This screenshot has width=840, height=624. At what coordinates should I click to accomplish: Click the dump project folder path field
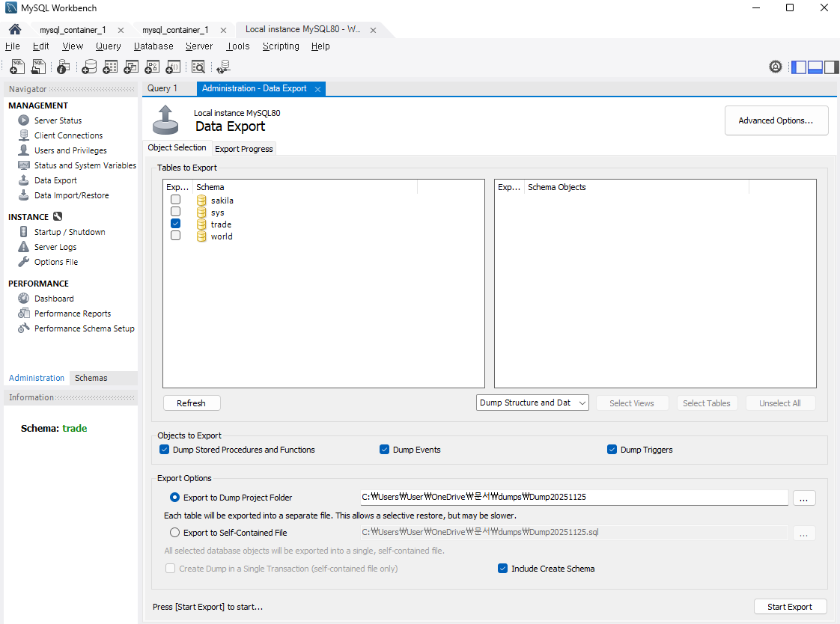coord(573,497)
